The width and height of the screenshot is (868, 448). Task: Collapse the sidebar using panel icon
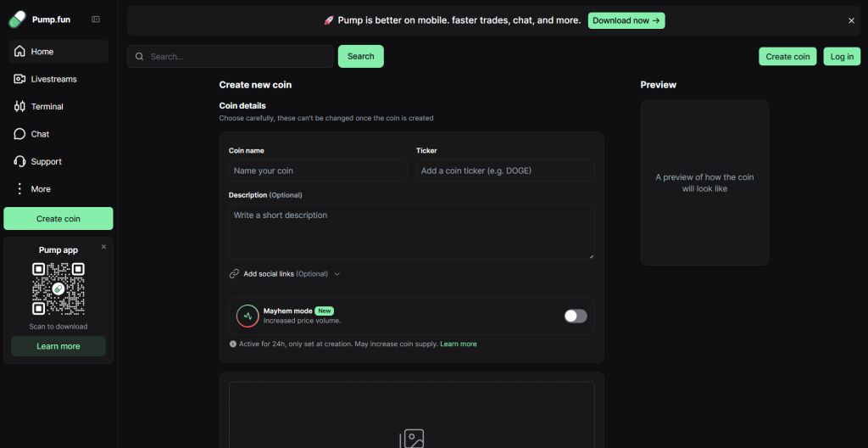(x=96, y=19)
